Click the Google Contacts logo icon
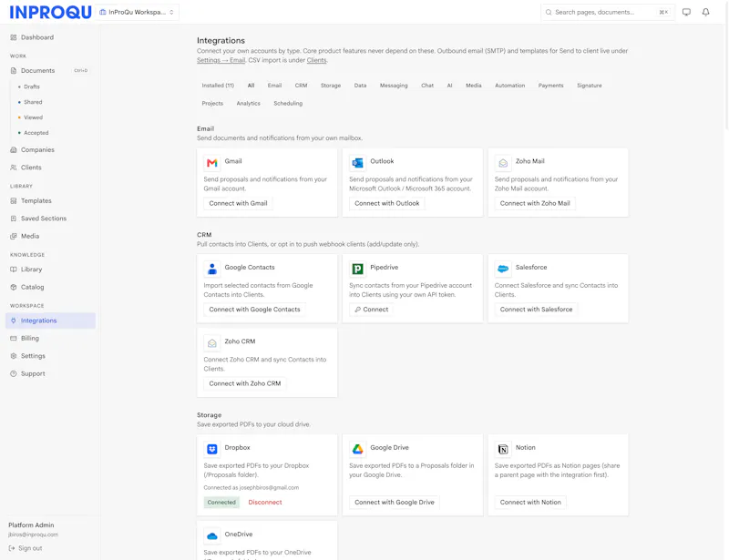This screenshot has height=560, width=729. 212,270
